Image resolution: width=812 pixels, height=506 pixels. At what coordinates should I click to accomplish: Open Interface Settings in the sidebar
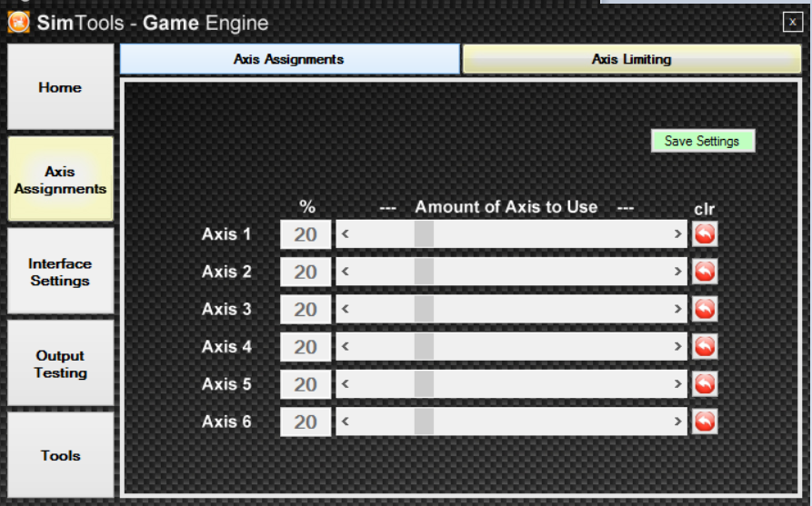tap(61, 272)
